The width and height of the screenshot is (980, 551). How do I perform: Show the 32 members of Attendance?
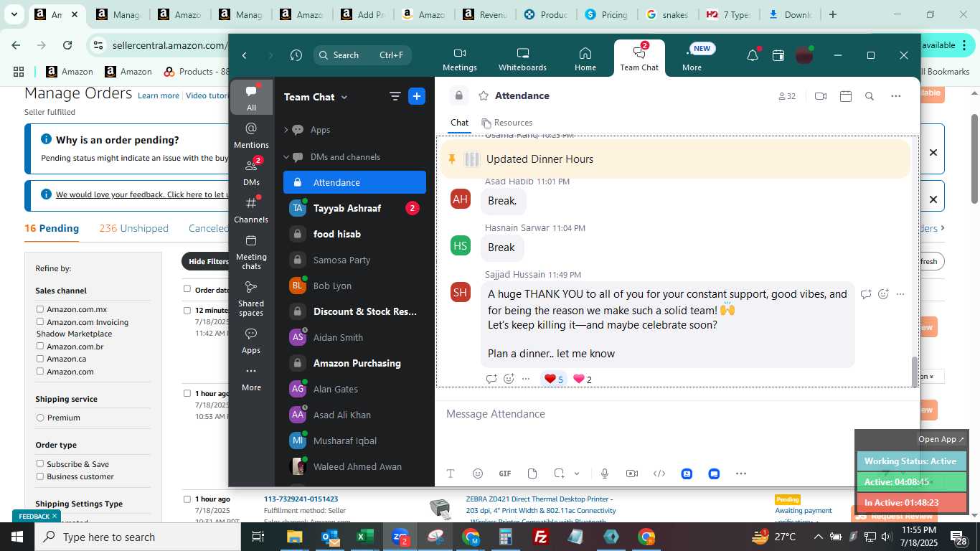click(787, 96)
